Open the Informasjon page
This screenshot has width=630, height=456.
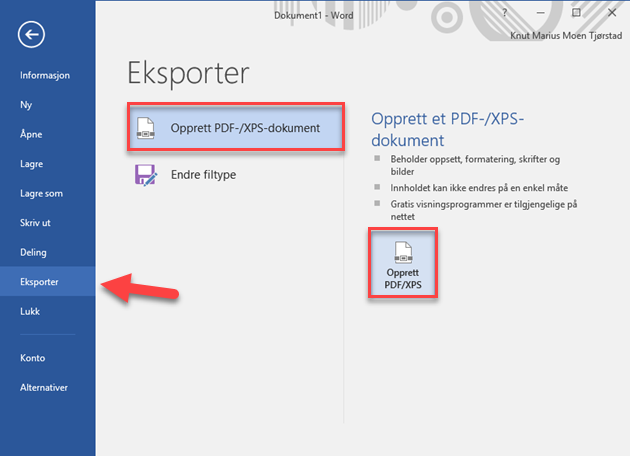coord(45,75)
